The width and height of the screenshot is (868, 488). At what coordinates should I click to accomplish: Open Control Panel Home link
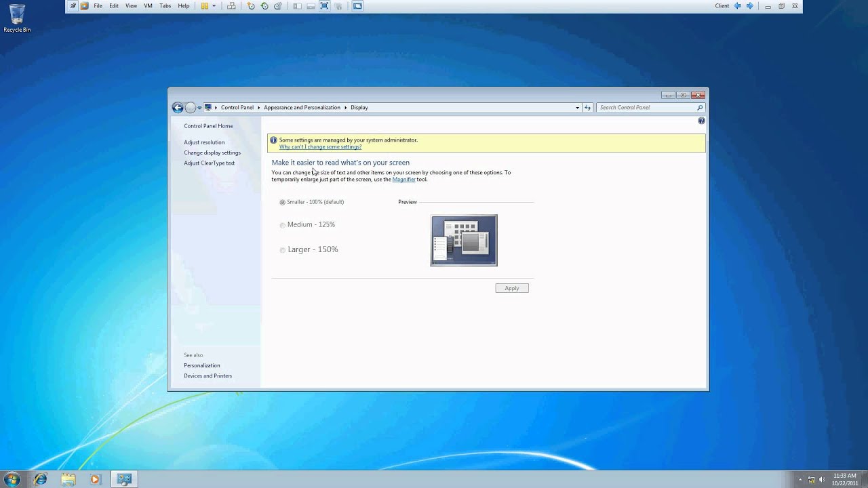(x=208, y=126)
